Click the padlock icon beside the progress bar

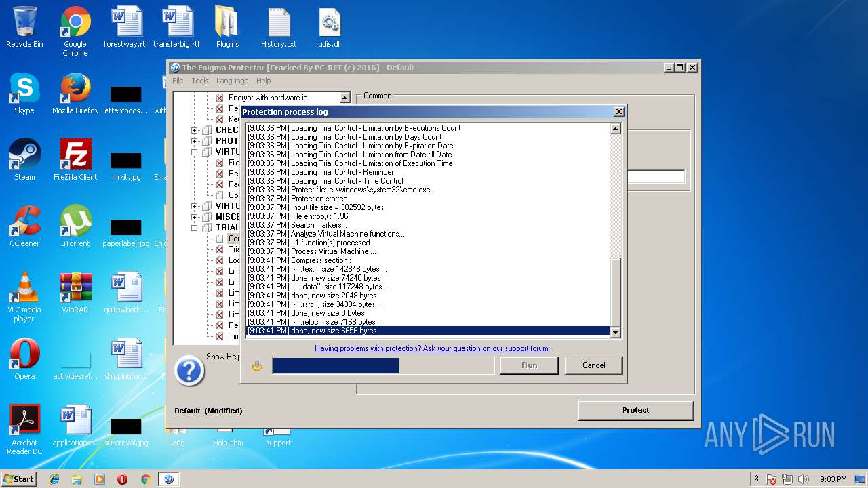click(257, 366)
